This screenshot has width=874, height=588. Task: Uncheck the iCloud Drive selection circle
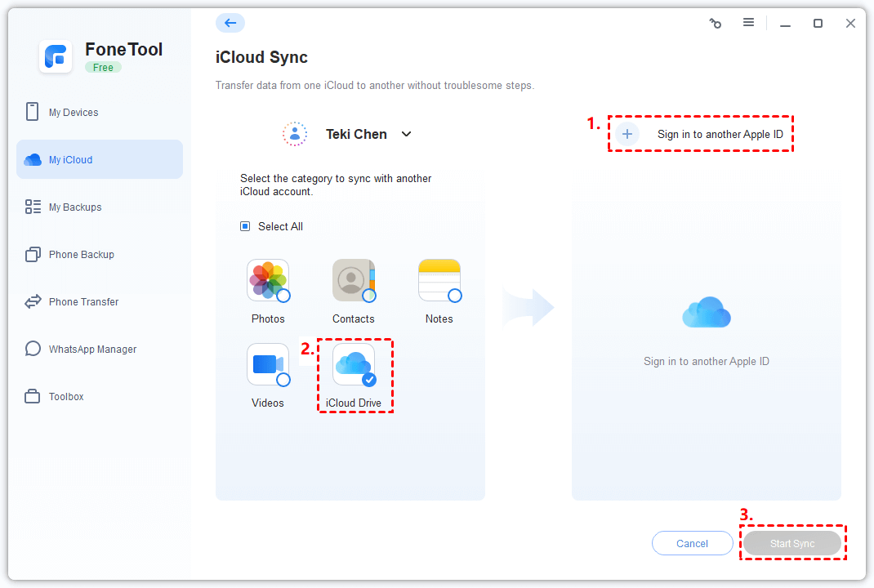pyautogui.click(x=369, y=380)
